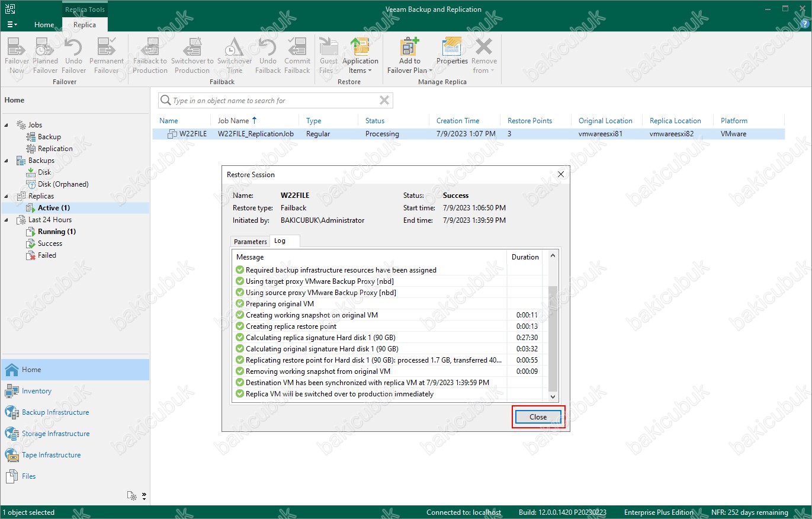Sort by Platform column header
This screenshot has height=519, width=812.
coord(734,121)
